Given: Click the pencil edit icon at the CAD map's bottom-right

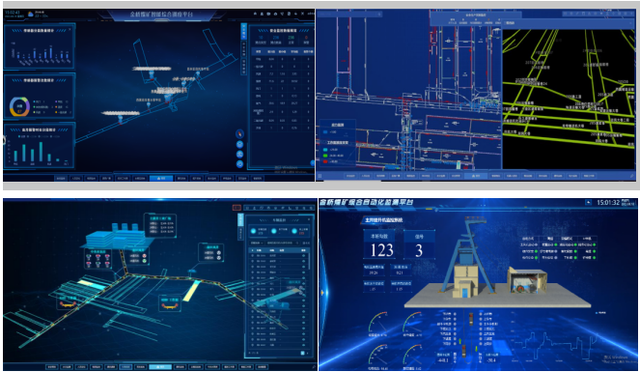Looking at the screenshot, I should [631, 176].
